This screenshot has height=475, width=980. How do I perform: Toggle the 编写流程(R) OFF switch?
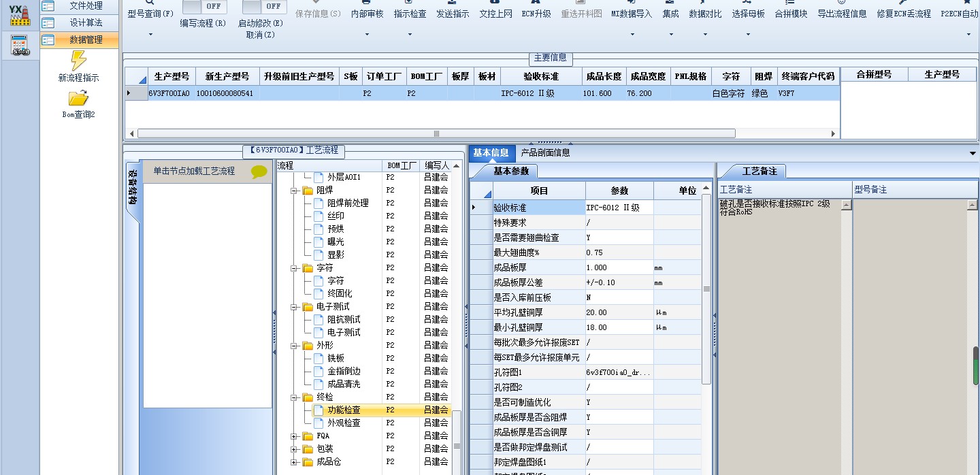204,6
